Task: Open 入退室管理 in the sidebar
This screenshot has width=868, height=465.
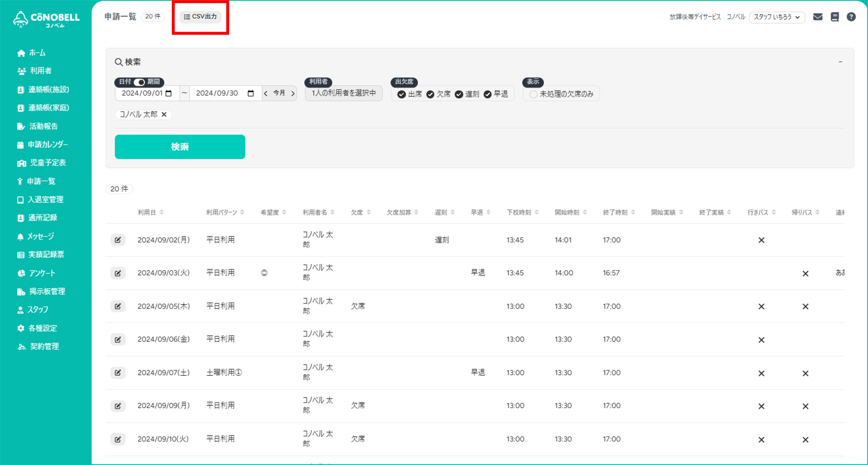Action: (40, 200)
